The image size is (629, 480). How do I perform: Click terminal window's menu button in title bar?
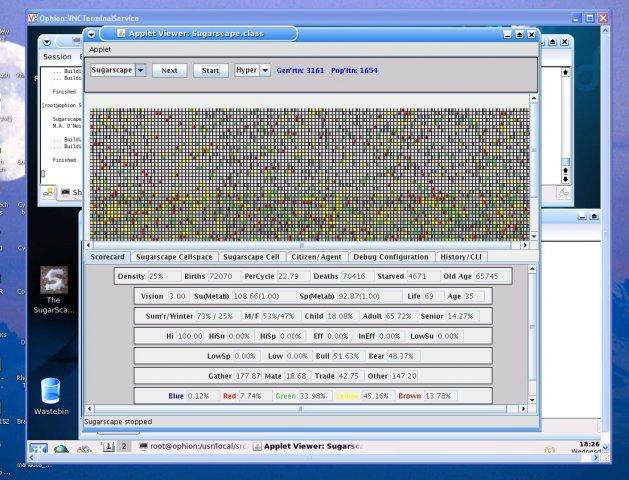[x=47, y=42]
